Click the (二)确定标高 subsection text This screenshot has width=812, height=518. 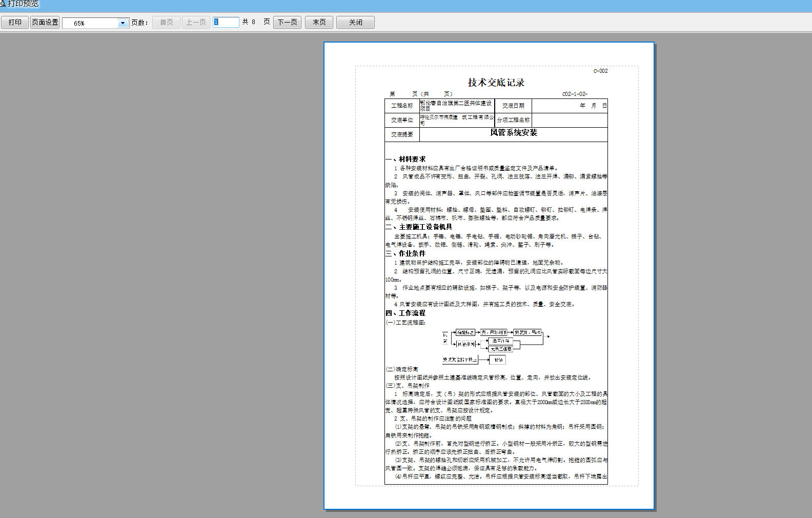[x=402, y=369]
